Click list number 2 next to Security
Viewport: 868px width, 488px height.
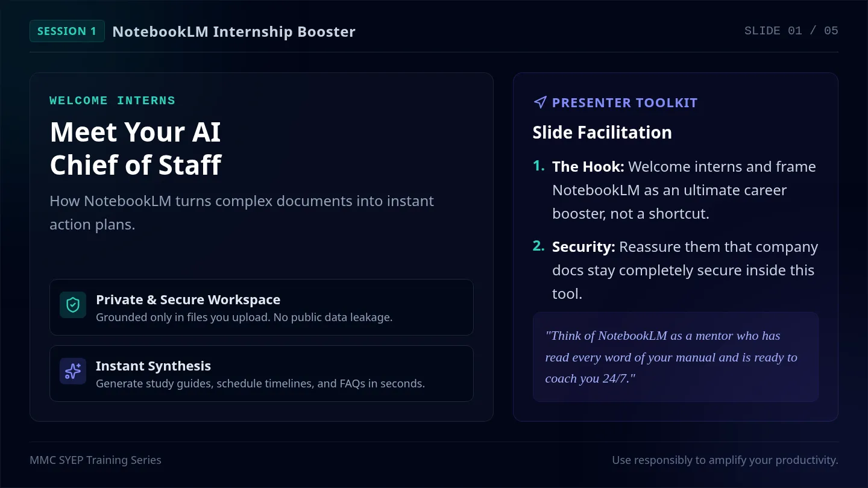538,246
